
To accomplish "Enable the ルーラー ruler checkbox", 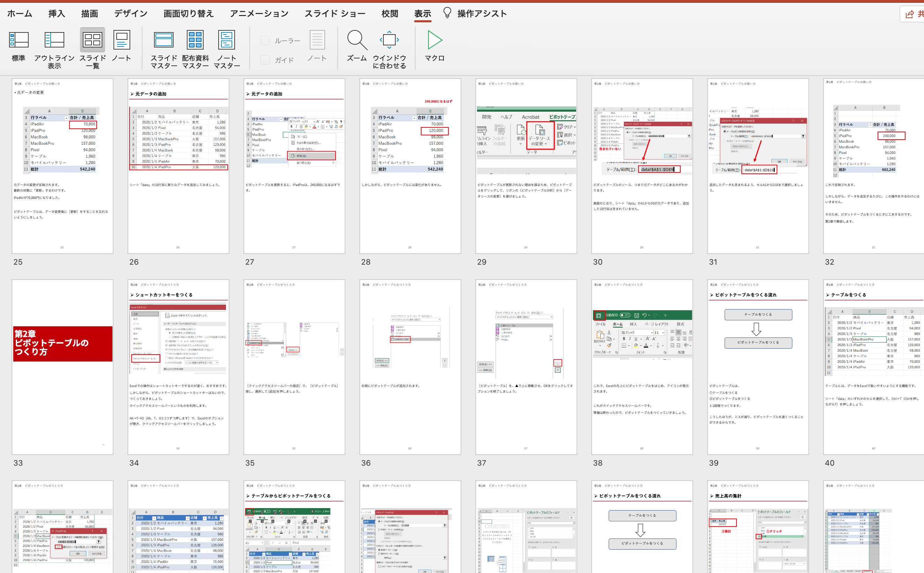I will click(265, 40).
